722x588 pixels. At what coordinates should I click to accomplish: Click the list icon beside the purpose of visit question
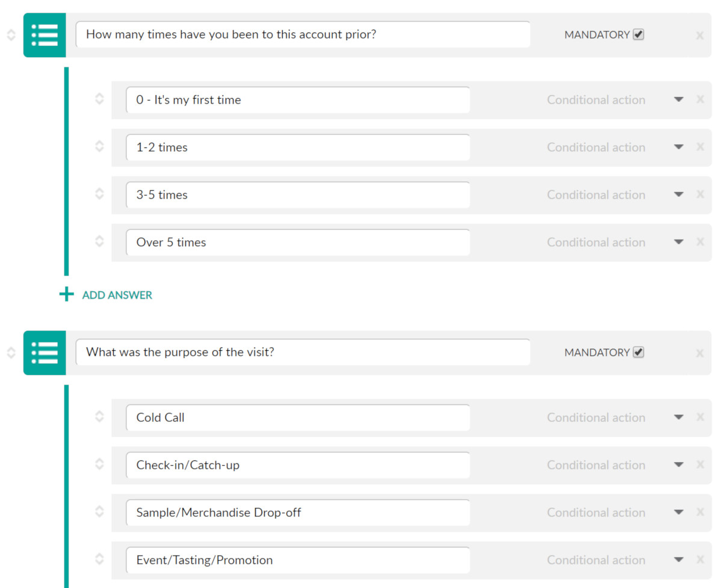point(45,353)
